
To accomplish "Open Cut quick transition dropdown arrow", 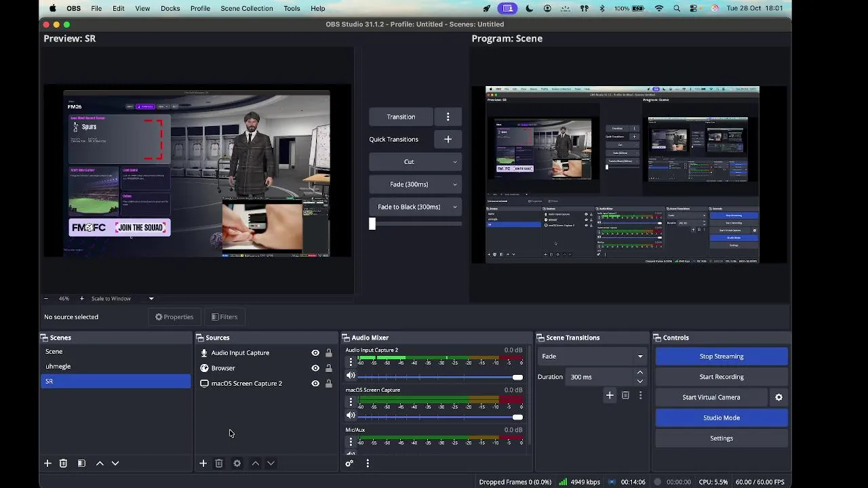I will coord(455,161).
